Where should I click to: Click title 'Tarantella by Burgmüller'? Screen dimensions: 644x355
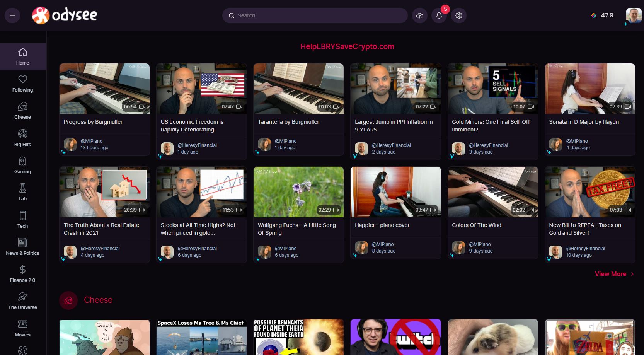click(x=288, y=122)
